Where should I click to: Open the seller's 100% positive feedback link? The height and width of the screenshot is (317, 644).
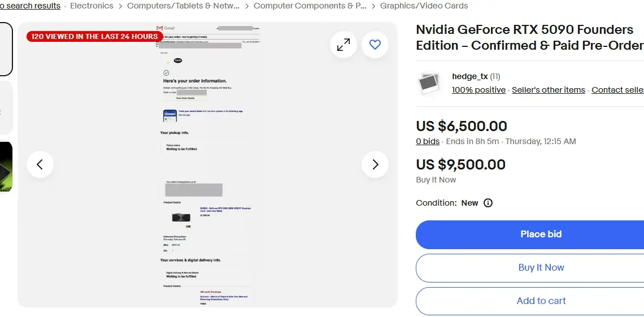click(x=478, y=90)
